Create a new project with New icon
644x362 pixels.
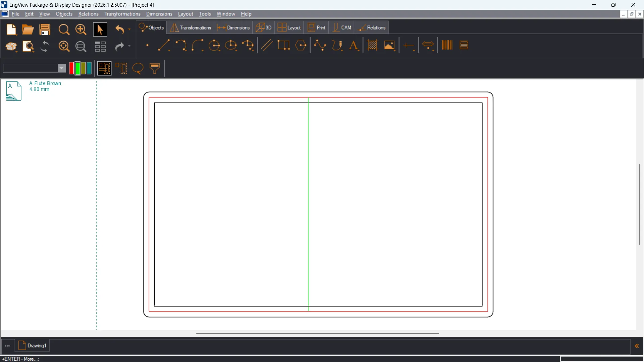pyautogui.click(x=11, y=29)
